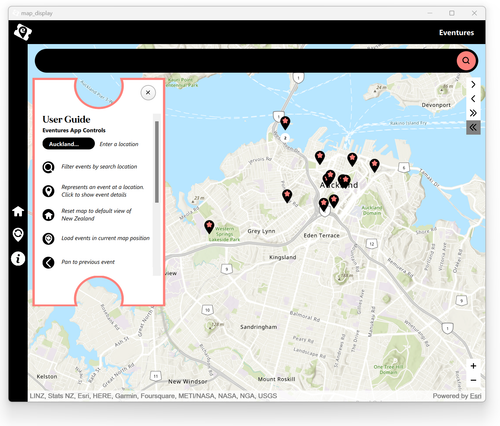Image resolution: width=500 pixels, height=426 pixels.
Task: Pan to previous event arrow
Action: (473, 99)
